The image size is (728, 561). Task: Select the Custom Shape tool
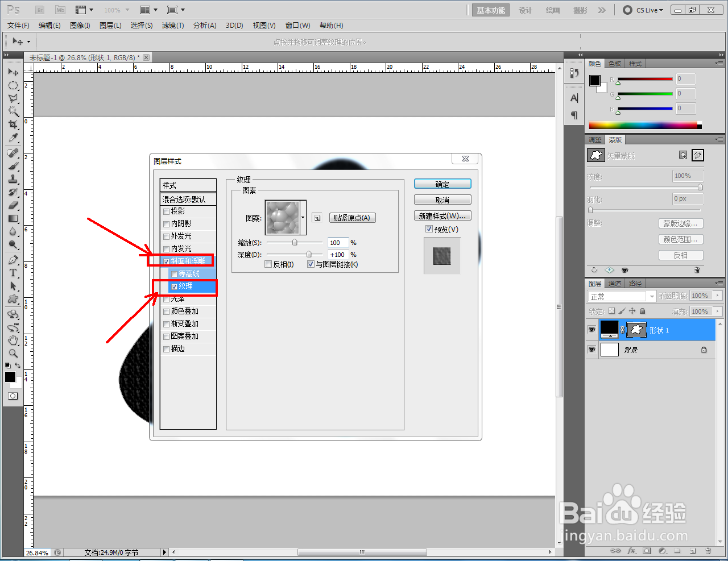point(13,299)
